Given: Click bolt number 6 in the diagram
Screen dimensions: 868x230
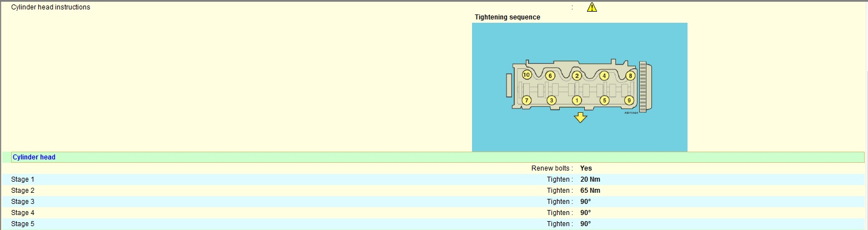Looking at the screenshot, I should tap(550, 76).
